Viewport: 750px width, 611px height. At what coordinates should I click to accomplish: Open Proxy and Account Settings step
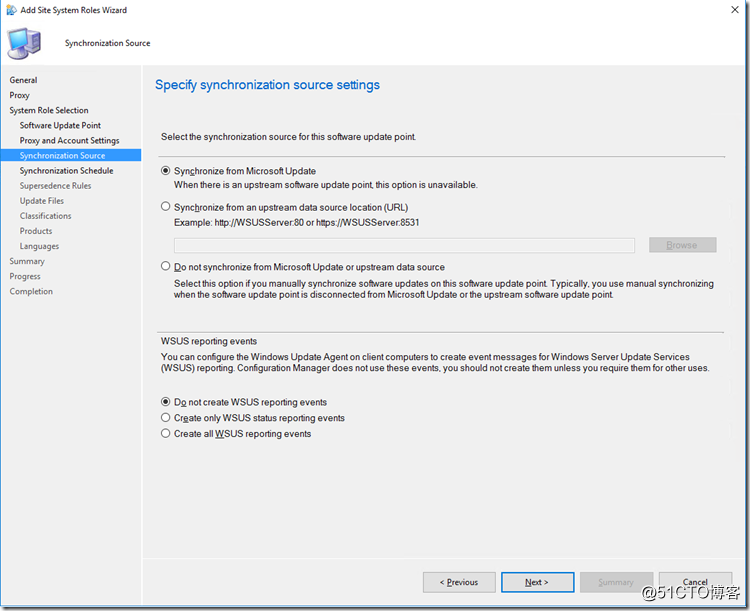[69, 140]
